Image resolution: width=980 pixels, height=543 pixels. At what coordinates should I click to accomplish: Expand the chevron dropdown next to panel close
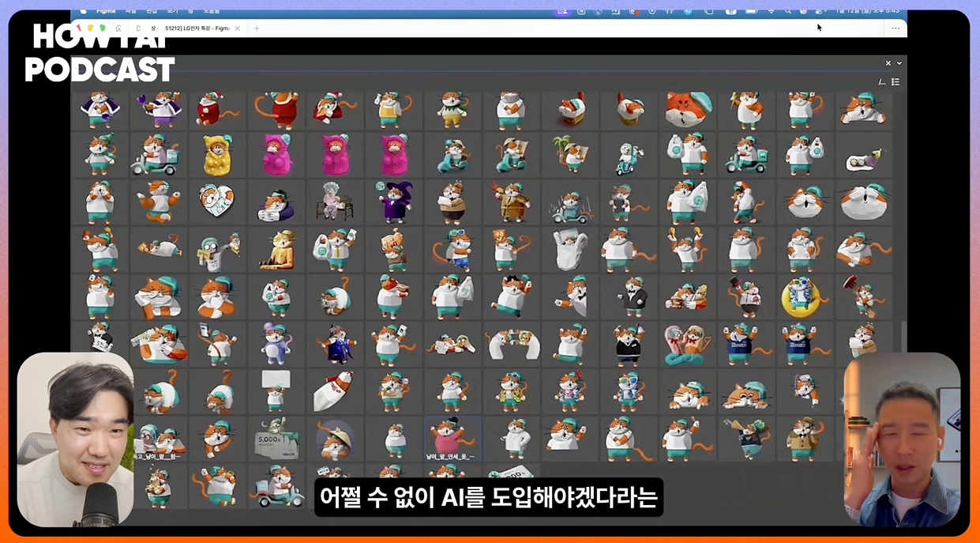pyautogui.click(x=899, y=63)
